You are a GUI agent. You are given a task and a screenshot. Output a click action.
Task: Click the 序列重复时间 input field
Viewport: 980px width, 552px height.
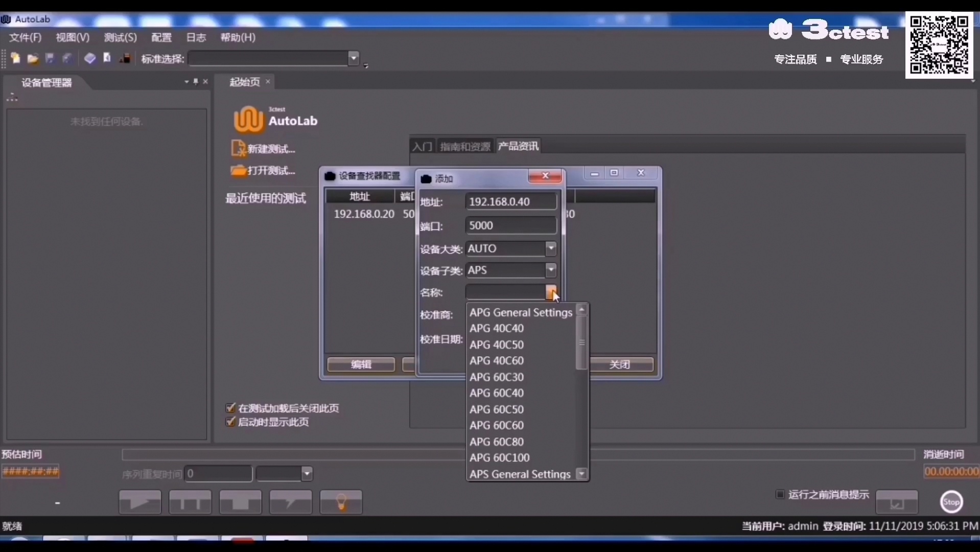coord(219,474)
